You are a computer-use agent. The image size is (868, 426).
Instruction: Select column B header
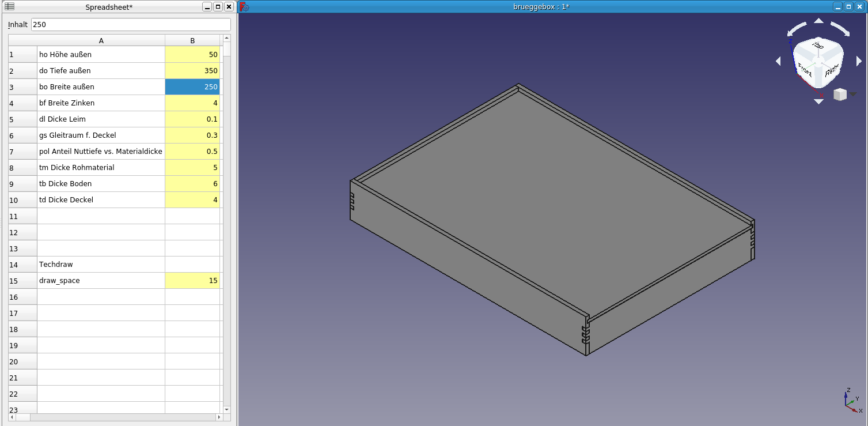pos(192,40)
